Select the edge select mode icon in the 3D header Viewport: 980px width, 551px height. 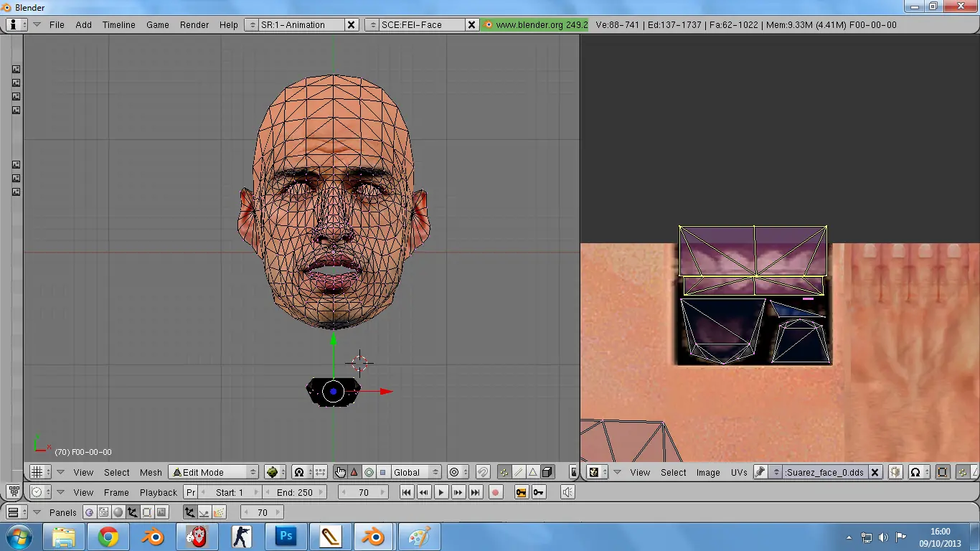(519, 472)
